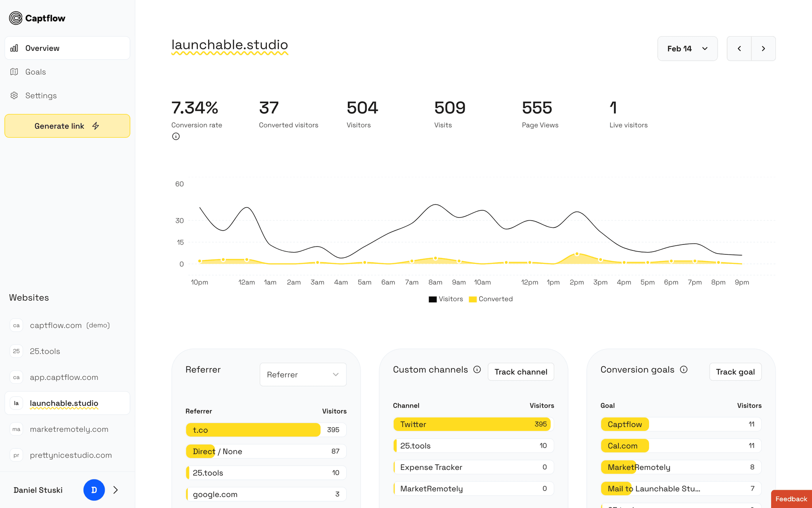Click the lightning bolt icon

tap(96, 126)
